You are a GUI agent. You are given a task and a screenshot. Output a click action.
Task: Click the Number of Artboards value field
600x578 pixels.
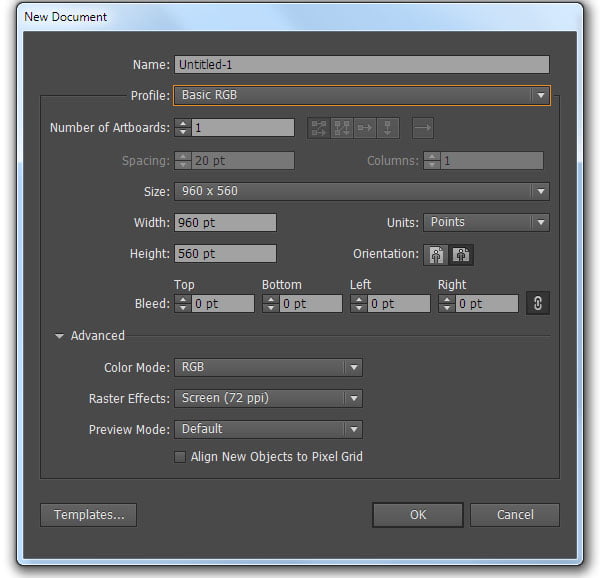tap(243, 128)
